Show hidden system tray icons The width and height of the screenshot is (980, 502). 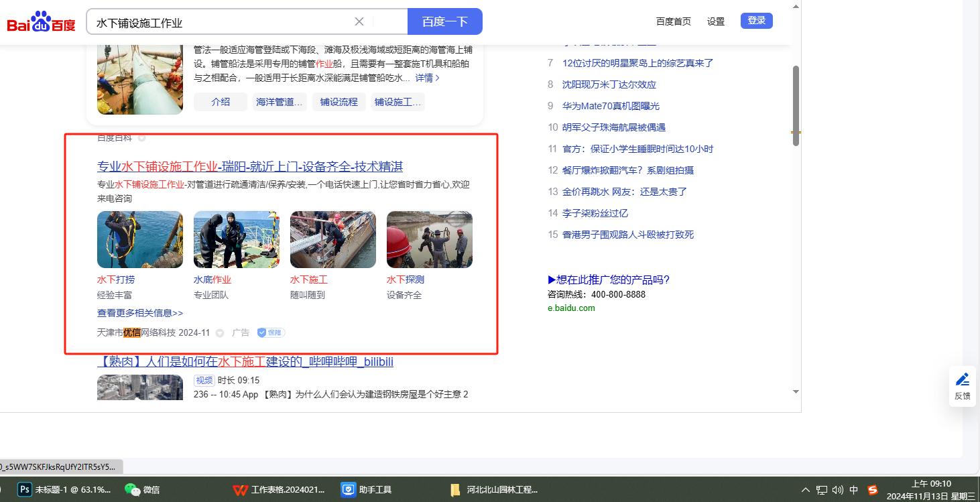(x=806, y=490)
